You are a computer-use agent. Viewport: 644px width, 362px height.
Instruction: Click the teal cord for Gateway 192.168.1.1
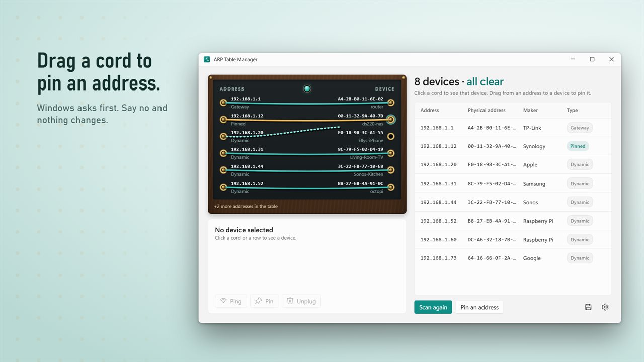click(307, 104)
